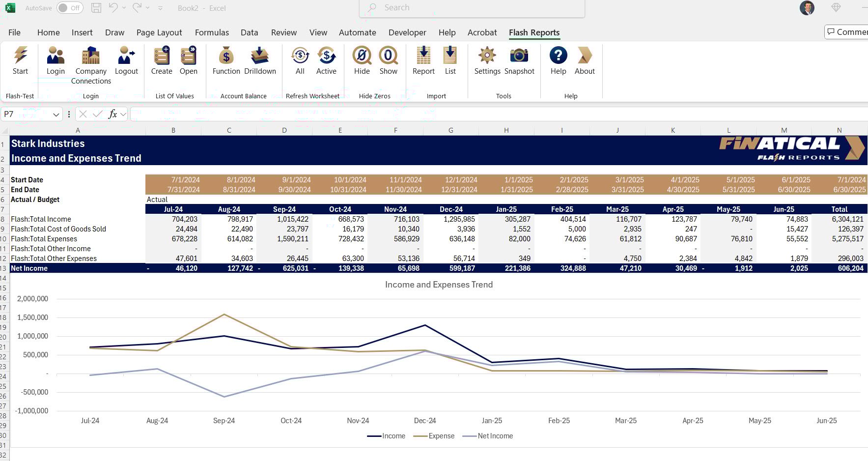Open the Data tab
The image size is (868, 461).
click(x=249, y=32)
